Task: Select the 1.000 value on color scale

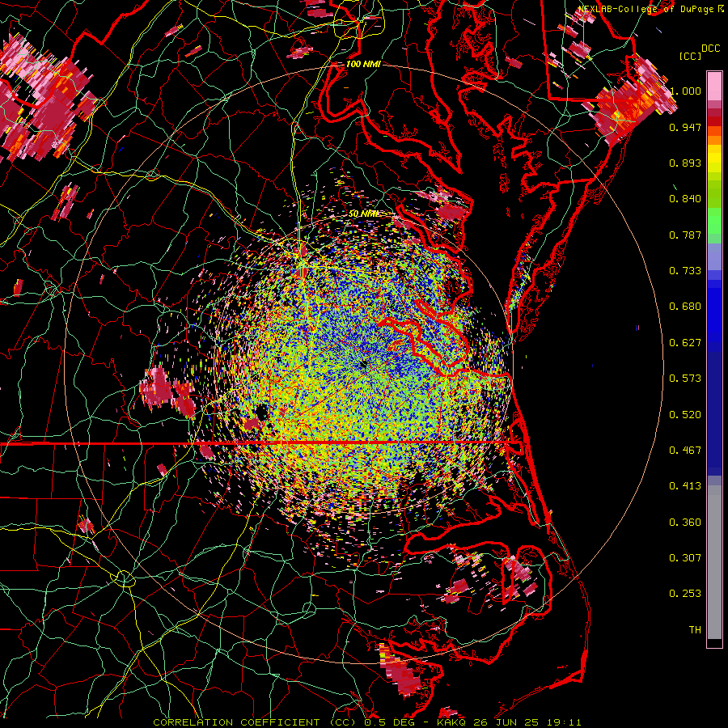Action: coord(685,91)
